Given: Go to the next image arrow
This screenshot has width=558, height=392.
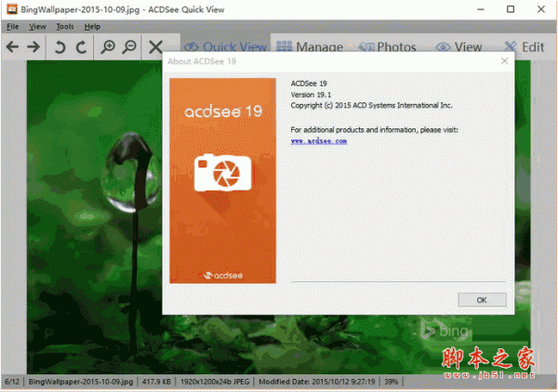Looking at the screenshot, I should pyautogui.click(x=33, y=46).
